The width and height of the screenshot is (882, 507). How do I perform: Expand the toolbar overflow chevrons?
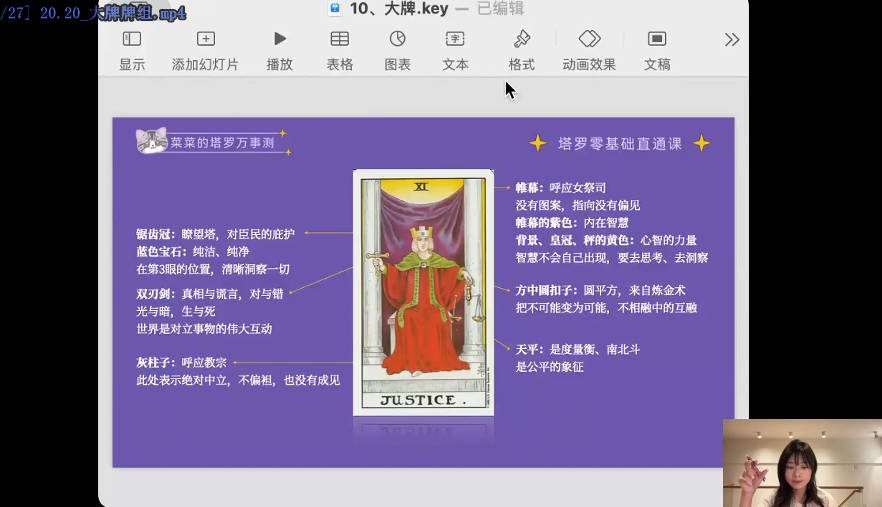(x=732, y=40)
